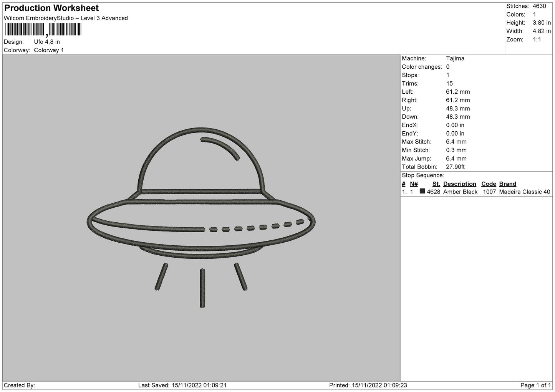The image size is (555, 392).
Task: Click the Height value 3.80 in
Action: 542,23
